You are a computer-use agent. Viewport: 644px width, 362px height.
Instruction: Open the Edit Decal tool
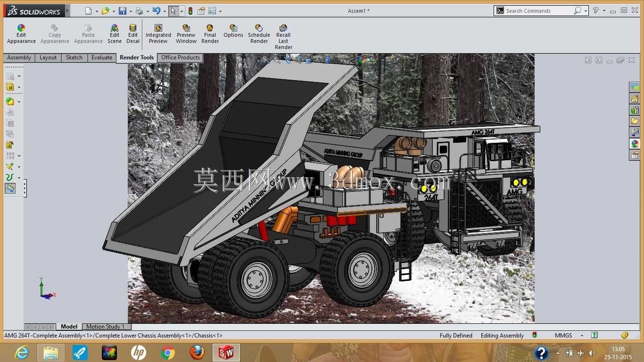click(133, 34)
